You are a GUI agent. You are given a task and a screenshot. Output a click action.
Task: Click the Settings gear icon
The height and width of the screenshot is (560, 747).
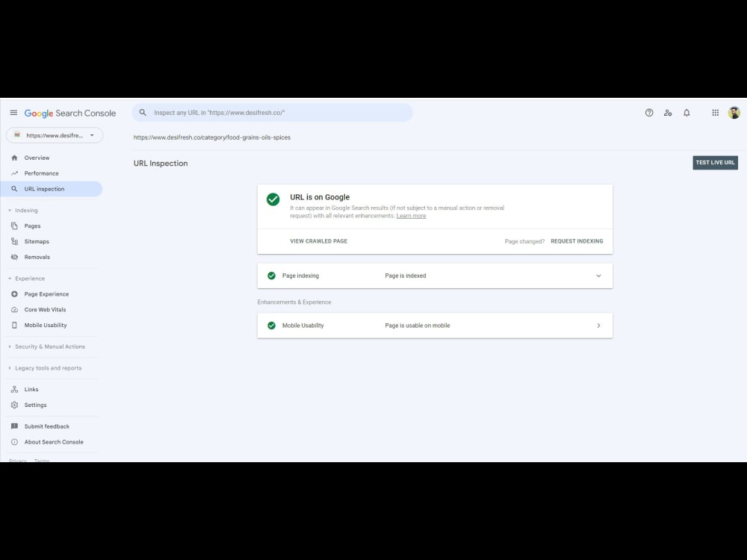[14, 405]
